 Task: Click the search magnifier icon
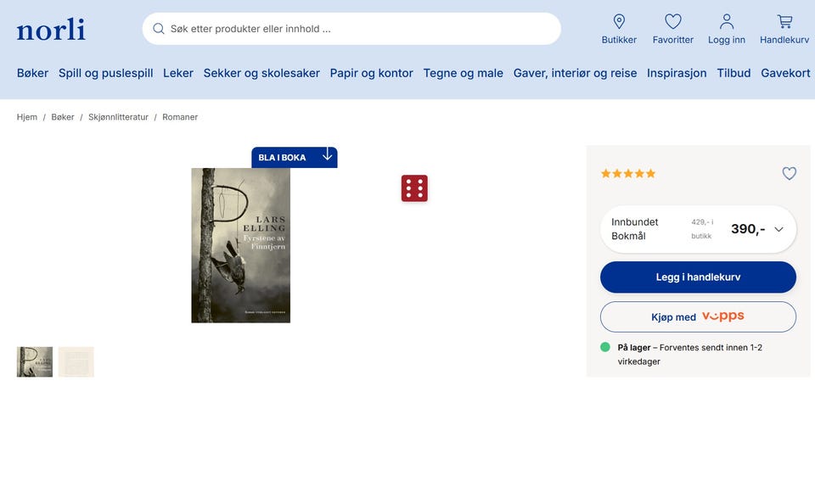(x=159, y=29)
